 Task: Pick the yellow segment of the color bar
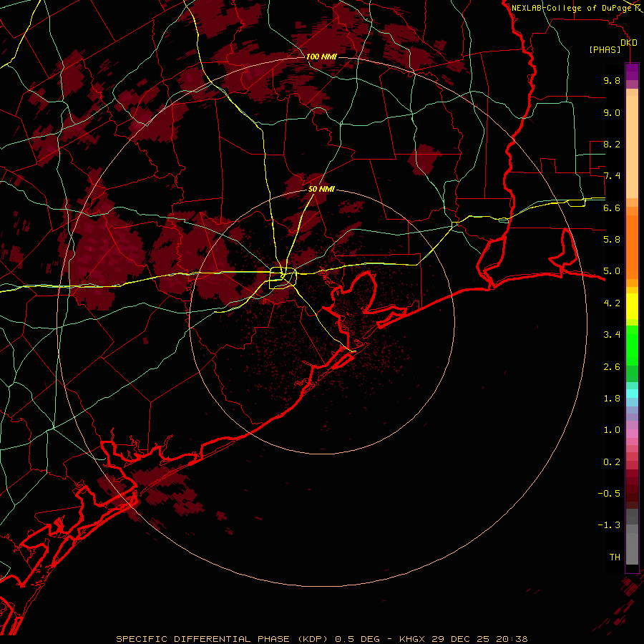632,306
